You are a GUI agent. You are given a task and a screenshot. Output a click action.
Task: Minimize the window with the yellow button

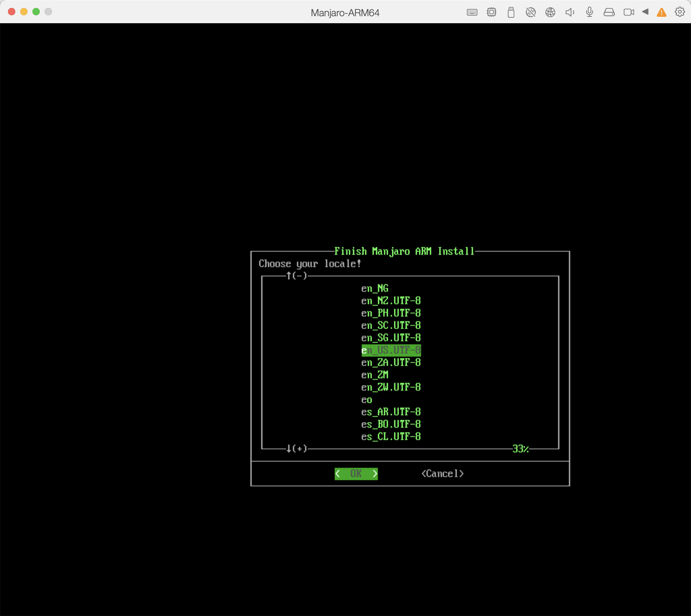coord(24,12)
